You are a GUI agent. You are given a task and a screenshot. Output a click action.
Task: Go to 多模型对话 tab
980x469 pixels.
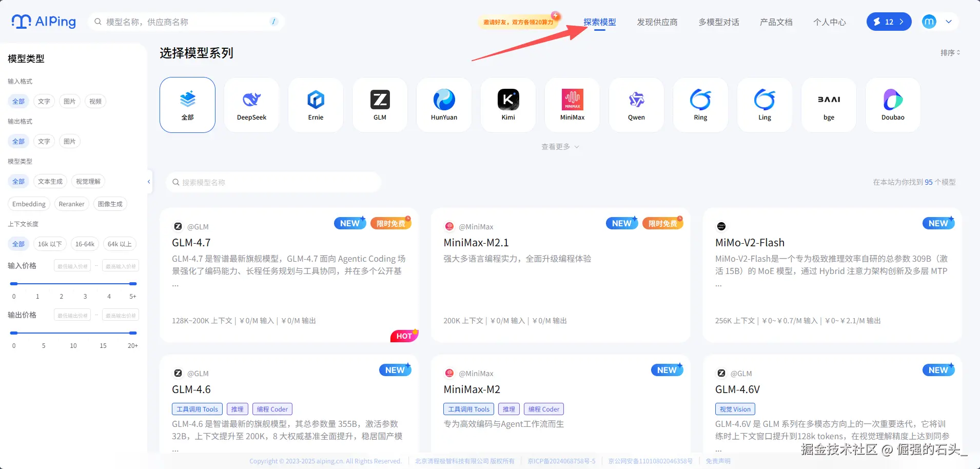[719, 22]
